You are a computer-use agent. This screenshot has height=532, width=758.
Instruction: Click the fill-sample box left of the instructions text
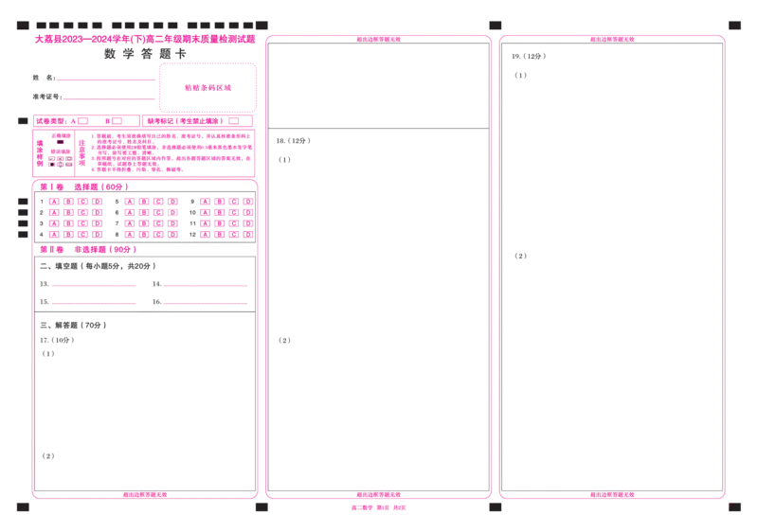(59, 153)
